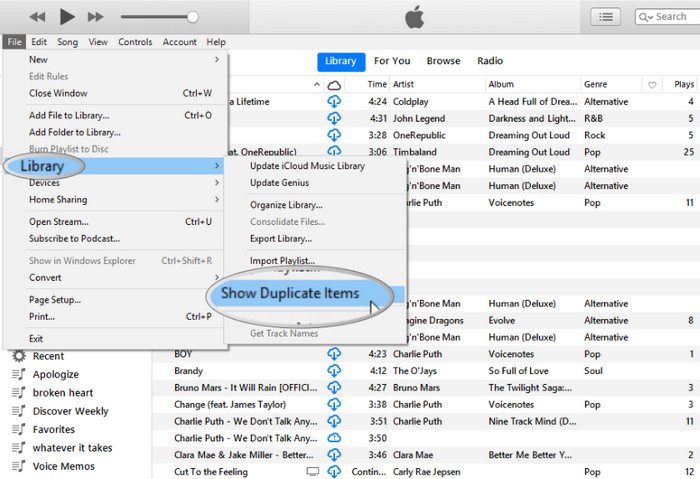The image size is (700, 479).
Task: Open the Account menu
Action: [x=179, y=42]
